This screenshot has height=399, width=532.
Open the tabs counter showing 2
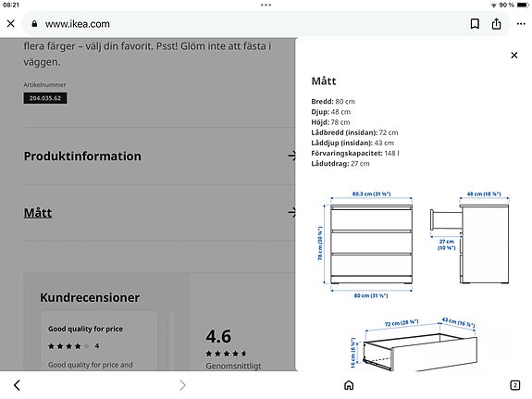[515, 385]
